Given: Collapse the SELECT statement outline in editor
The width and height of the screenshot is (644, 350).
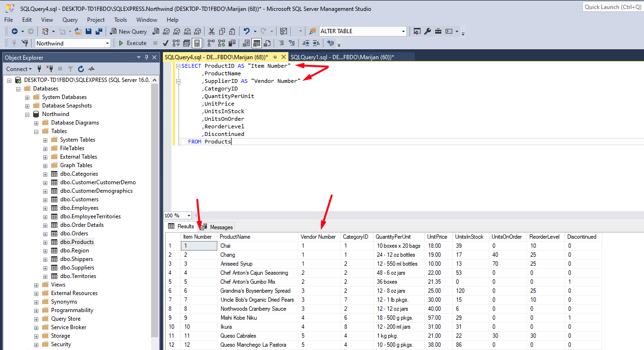Looking at the screenshot, I should [178, 66].
